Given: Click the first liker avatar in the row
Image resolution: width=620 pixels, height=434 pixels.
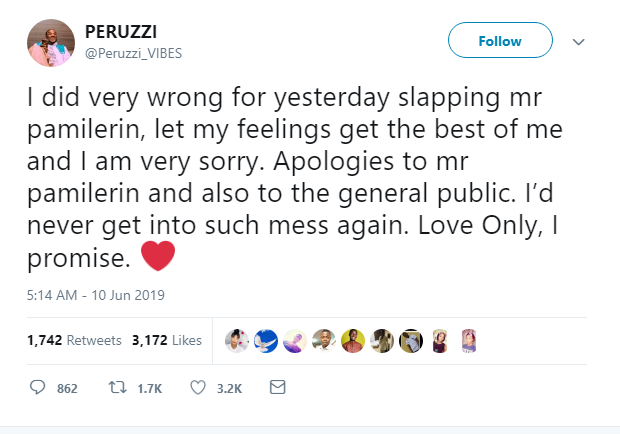Looking at the screenshot, I should (236, 341).
